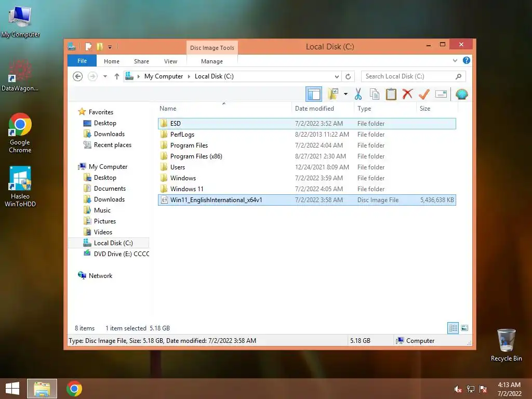532x399 pixels.
Task: Click the rename label icon in toolbar
Action: 441,94
